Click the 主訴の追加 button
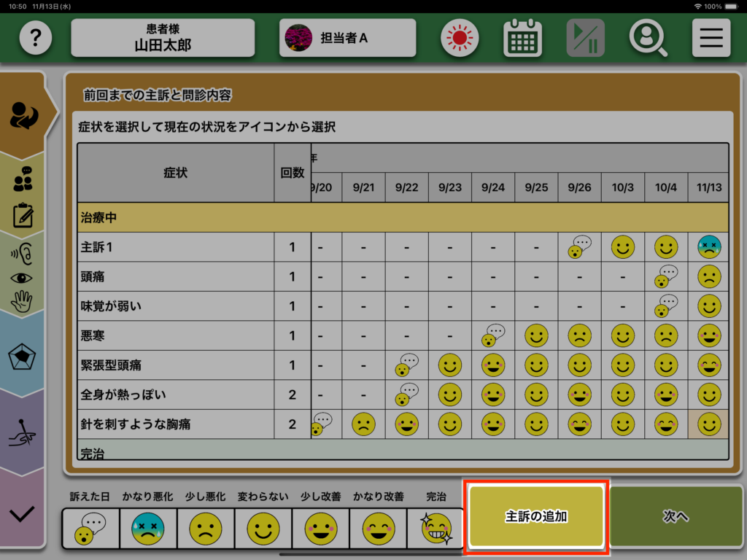Viewport: 747px width, 560px height. point(536,516)
